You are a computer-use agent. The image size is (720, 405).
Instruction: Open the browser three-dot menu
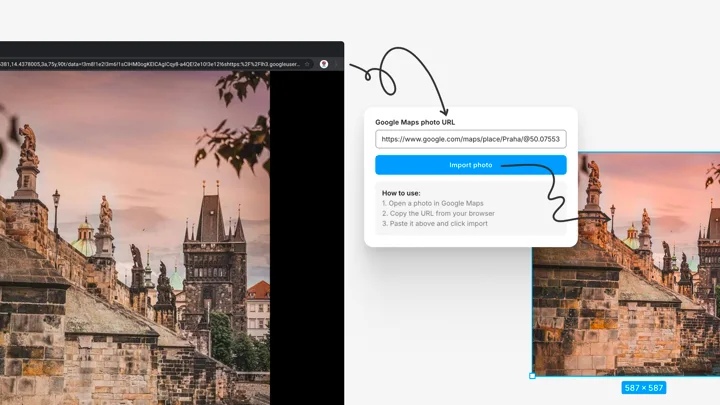(x=336, y=64)
